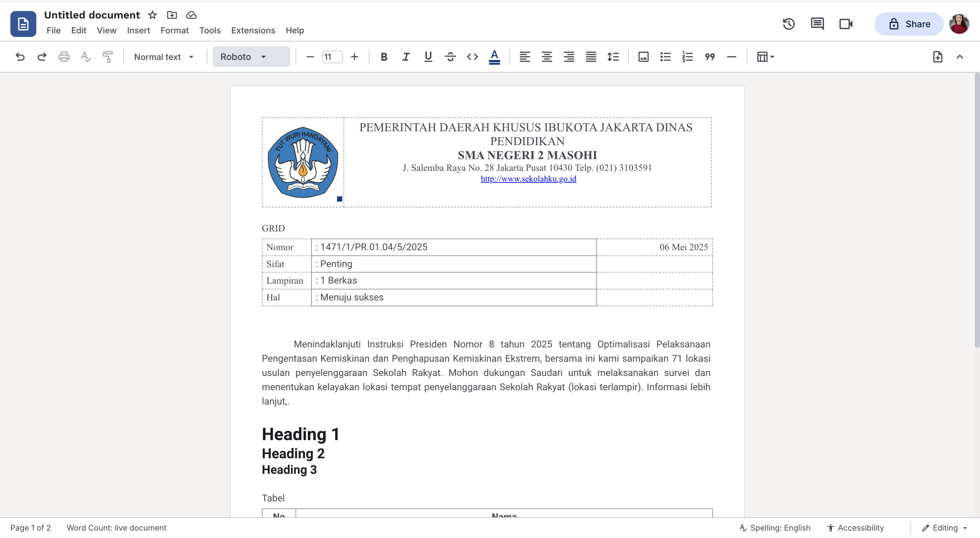Screen dimensions: 980x538
Task: Apply code formatting with angle brackets icon
Action: click(472, 57)
